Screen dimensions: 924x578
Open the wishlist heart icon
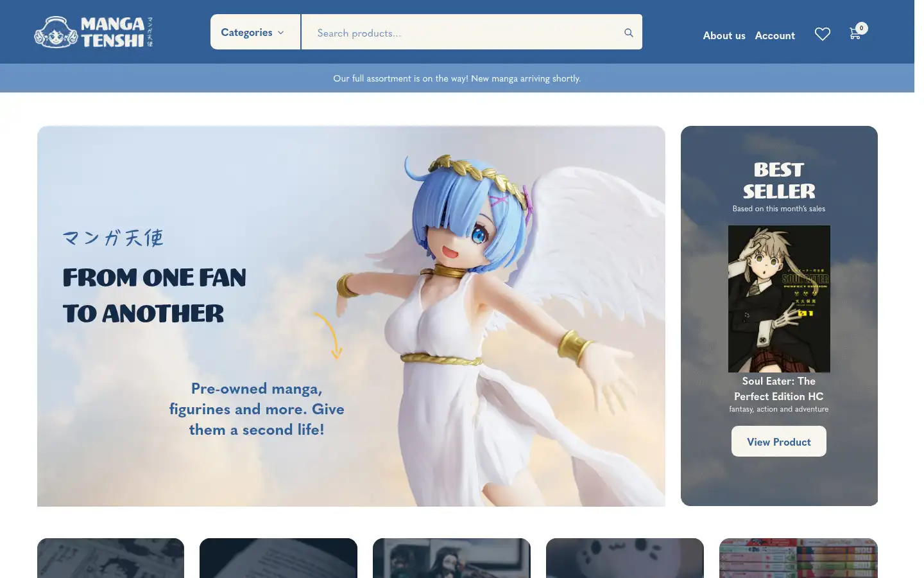(823, 34)
